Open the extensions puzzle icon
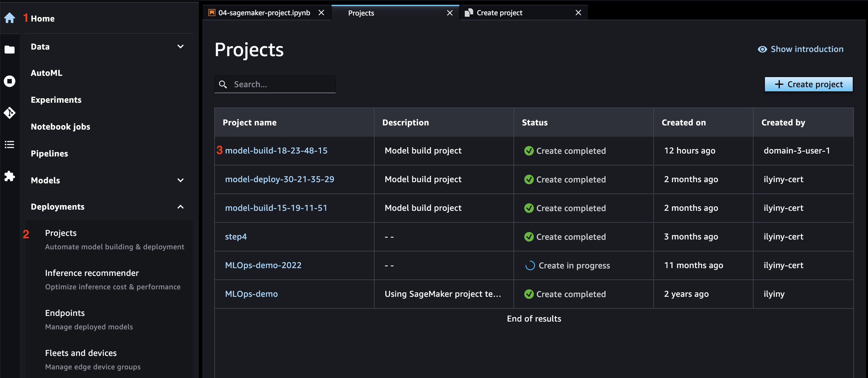The width and height of the screenshot is (868, 378). (x=10, y=176)
